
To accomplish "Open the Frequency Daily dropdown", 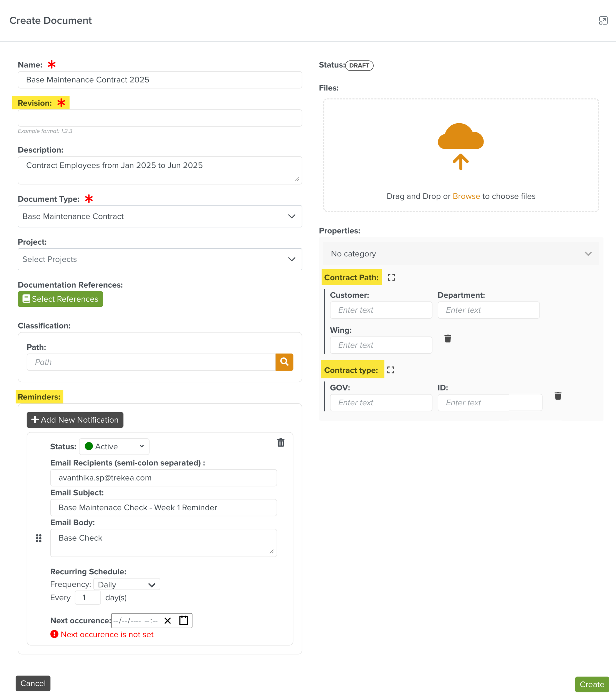I will (x=127, y=585).
